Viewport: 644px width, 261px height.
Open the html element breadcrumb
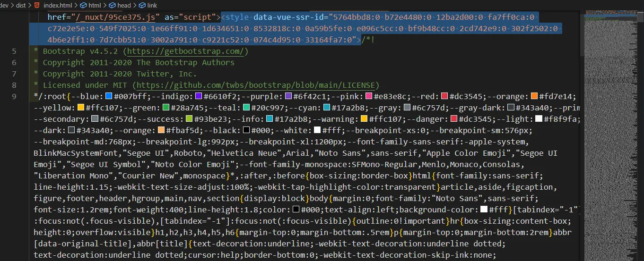point(95,5)
